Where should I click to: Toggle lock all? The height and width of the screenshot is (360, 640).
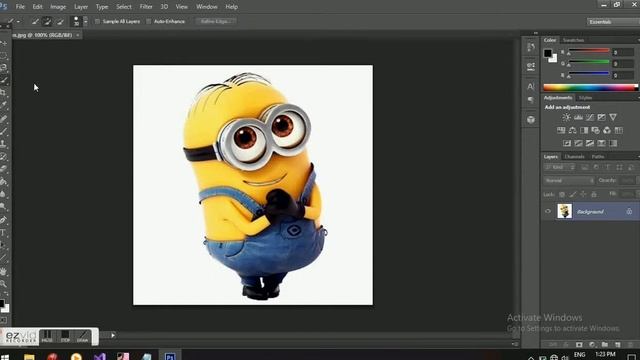[594, 195]
